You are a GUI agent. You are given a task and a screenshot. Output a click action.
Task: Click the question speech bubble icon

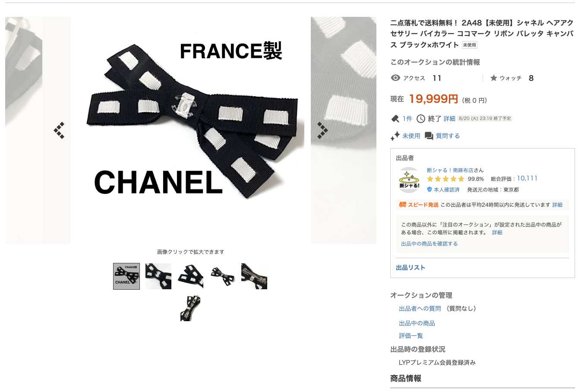[x=429, y=136]
